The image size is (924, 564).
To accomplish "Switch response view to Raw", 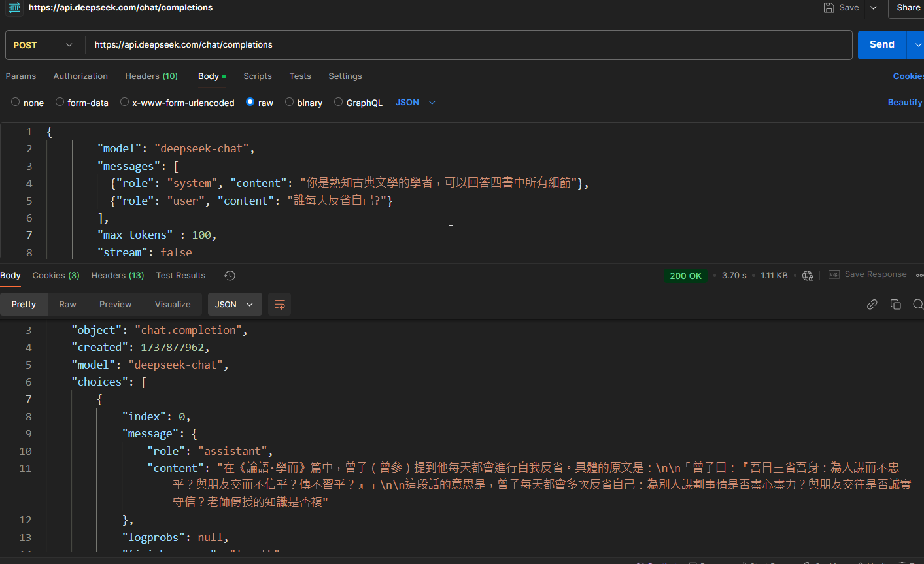I will (67, 305).
